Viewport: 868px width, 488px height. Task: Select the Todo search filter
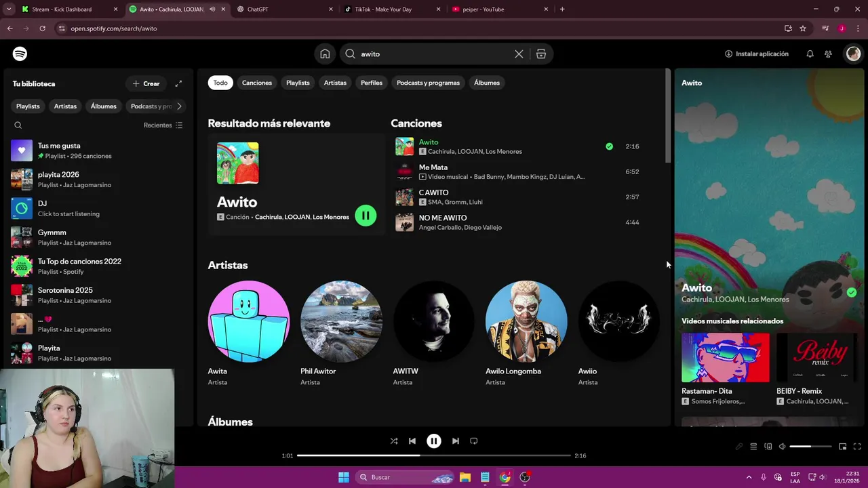[x=220, y=83]
